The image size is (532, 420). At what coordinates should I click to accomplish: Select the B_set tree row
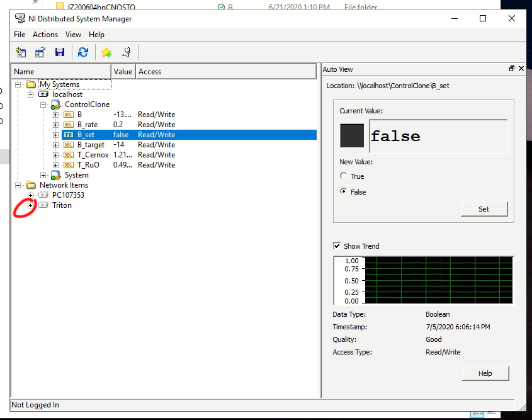[189, 135]
